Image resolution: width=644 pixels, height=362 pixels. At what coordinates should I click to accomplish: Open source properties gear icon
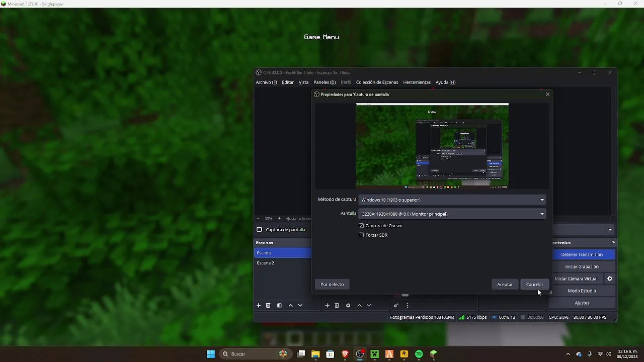coord(348,305)
